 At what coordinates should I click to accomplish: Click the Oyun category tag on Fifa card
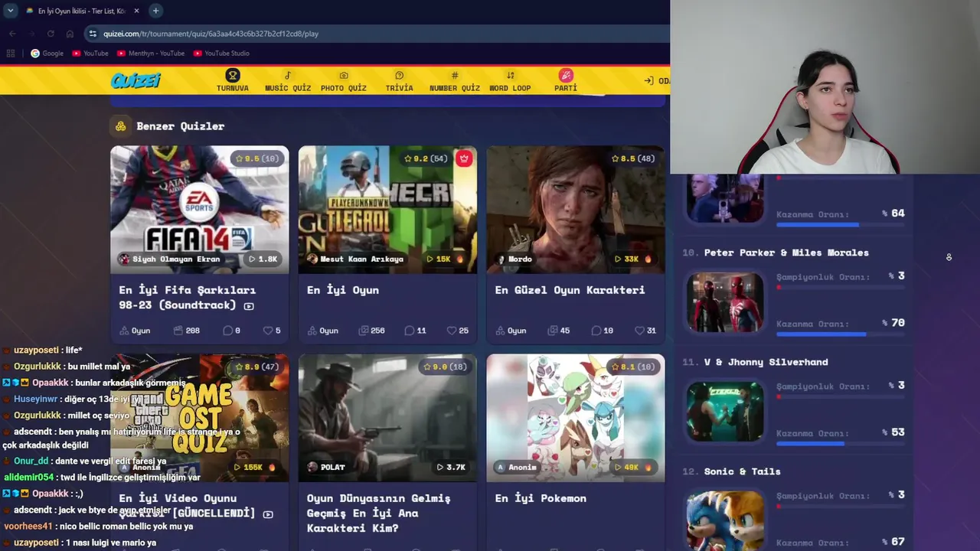(x=135, y=331)
